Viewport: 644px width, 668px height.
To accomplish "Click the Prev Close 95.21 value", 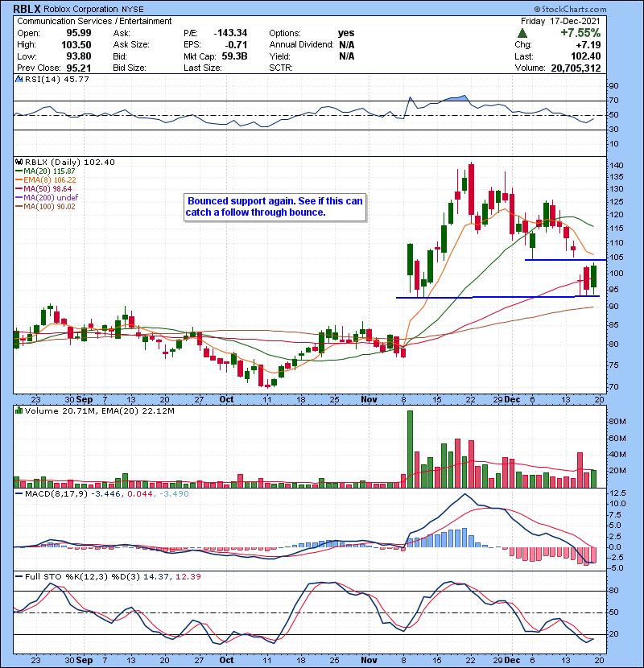I will point(78,68).
